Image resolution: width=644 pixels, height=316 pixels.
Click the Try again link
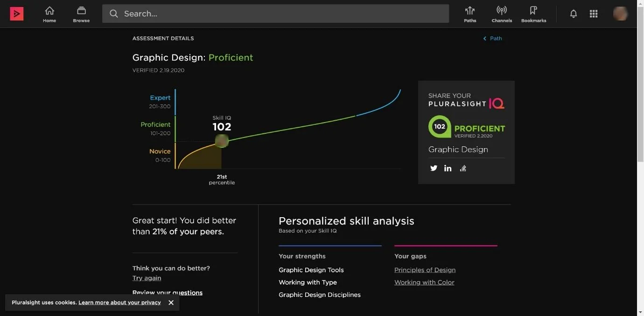pos(147,278)
